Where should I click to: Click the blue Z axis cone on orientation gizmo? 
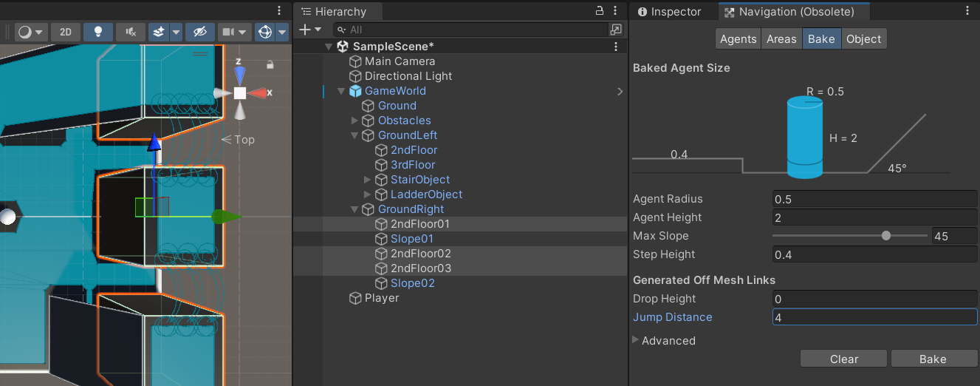click(x=239, y=75)
